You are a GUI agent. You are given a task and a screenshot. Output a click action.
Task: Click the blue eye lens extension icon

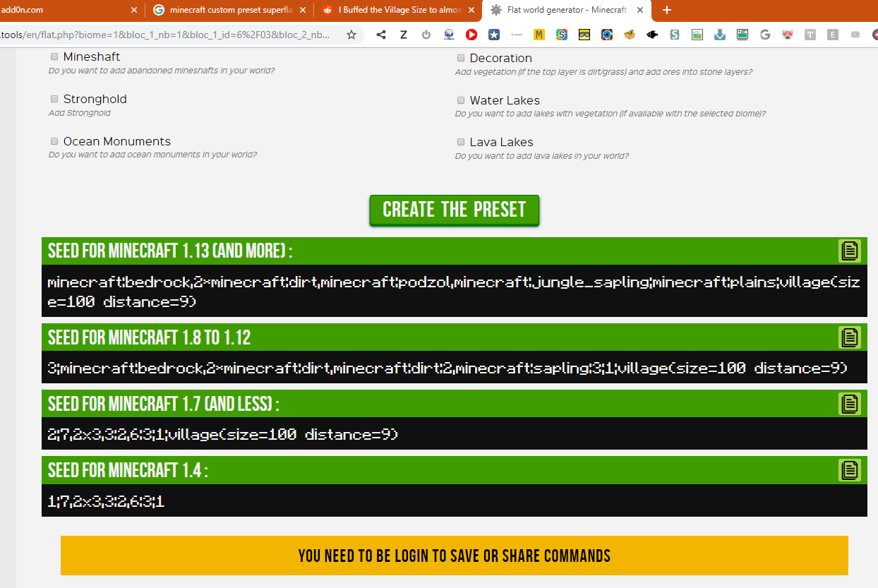607,35
